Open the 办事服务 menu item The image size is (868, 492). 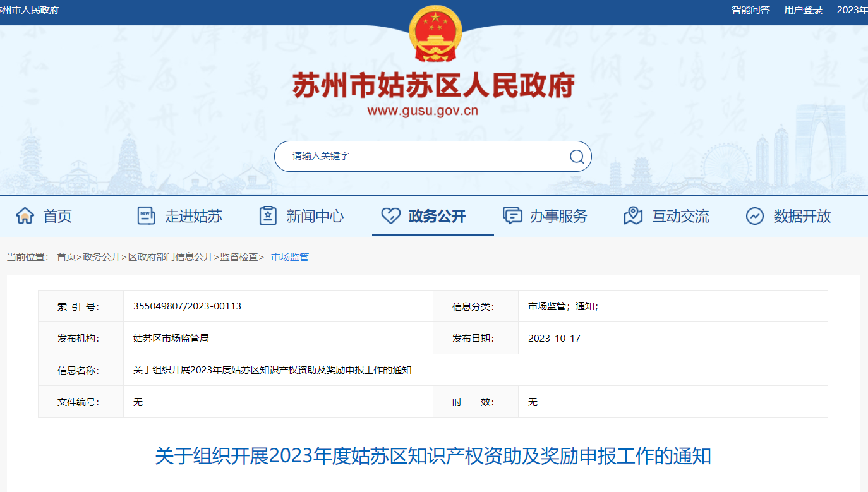click(558, 216)
